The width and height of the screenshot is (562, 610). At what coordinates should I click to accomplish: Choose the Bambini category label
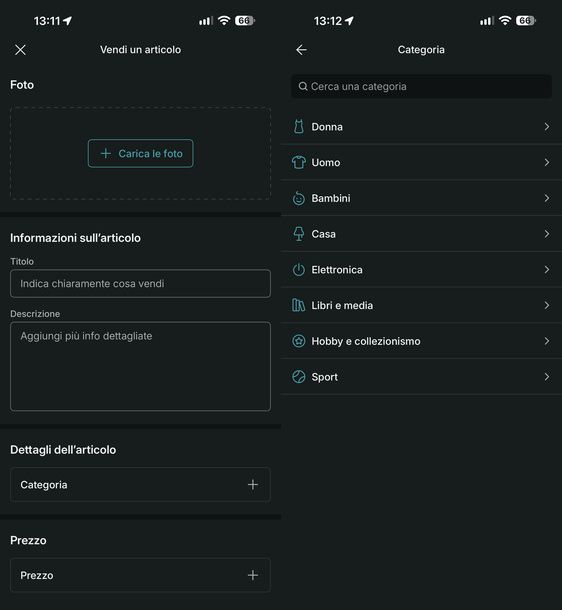coord(331,198)
